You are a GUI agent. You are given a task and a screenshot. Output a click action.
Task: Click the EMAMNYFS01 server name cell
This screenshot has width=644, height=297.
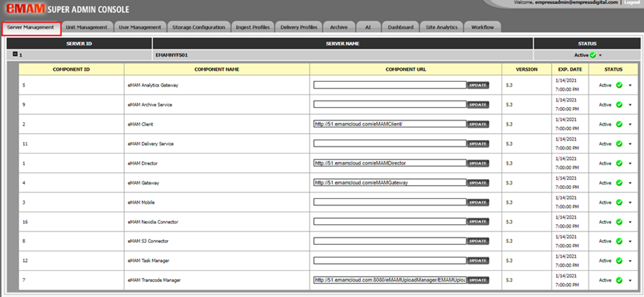(343, 55)
